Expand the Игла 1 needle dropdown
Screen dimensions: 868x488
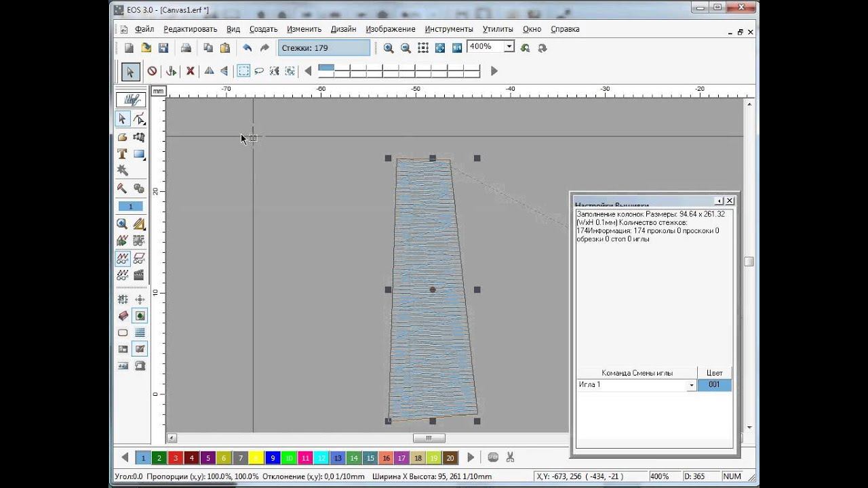[692, 385]
